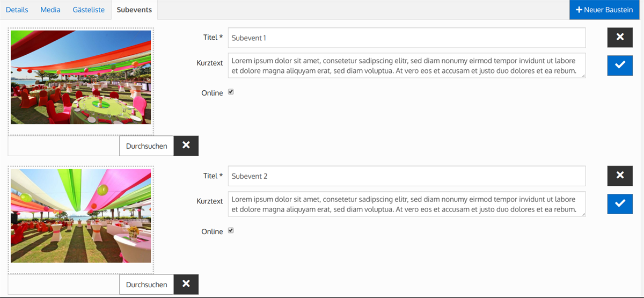Delete Subevent 1 using its X icon

pos(620,37)
